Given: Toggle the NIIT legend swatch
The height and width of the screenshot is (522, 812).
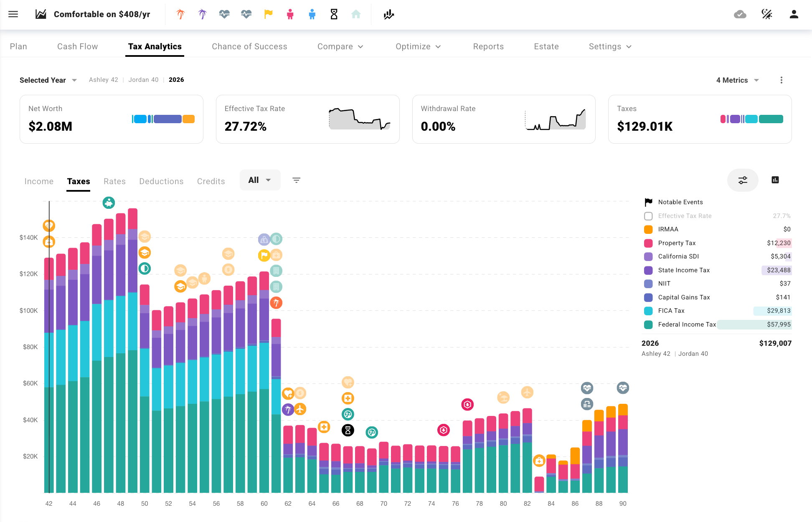Looking at the screenshot, I should 648,284.
